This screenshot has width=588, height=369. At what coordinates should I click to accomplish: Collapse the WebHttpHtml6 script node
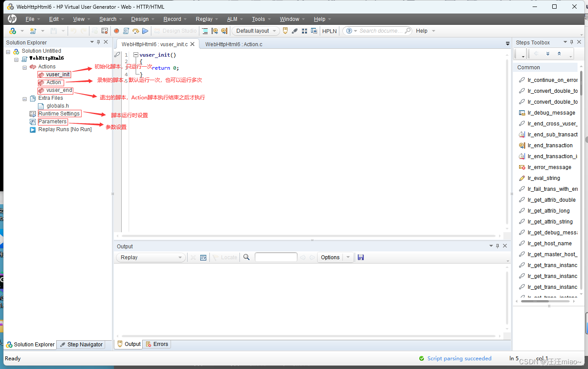point(16,59)
